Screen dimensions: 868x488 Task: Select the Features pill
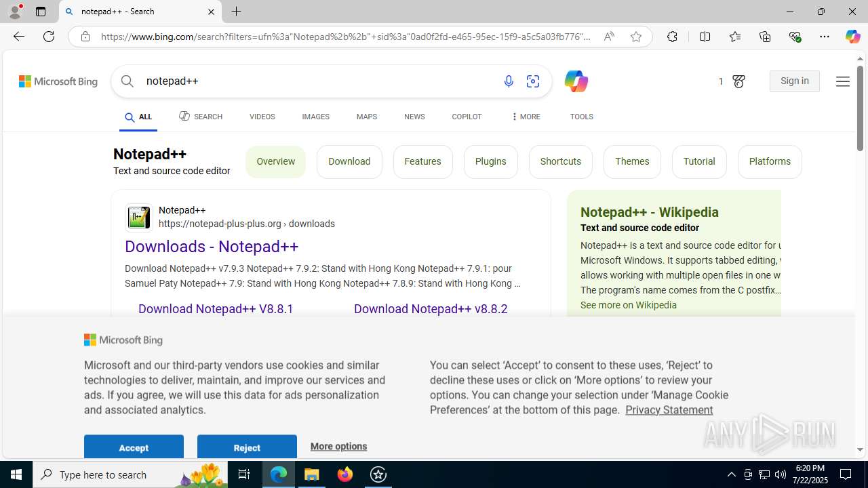point(422,161)
